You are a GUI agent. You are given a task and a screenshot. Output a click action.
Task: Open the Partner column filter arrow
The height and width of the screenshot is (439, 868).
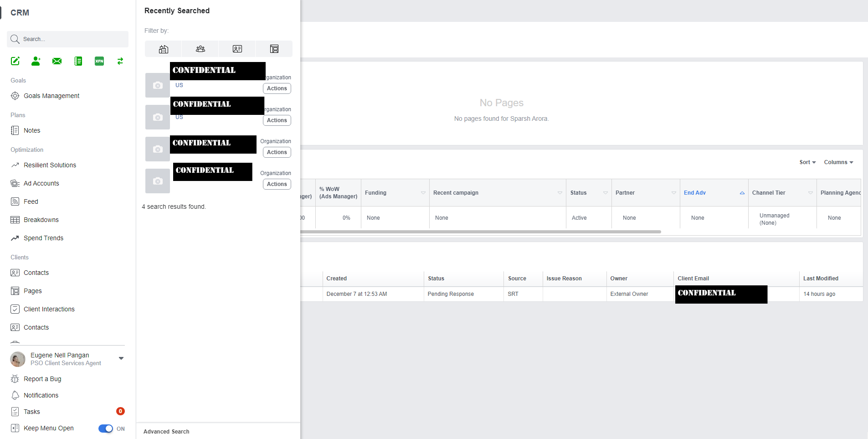coord(674,193)
